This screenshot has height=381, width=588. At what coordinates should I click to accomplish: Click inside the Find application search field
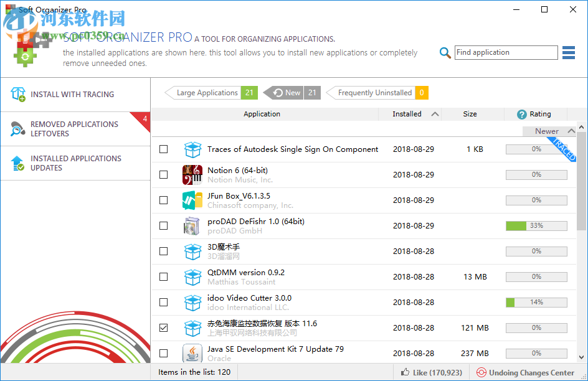coord(506,53)
